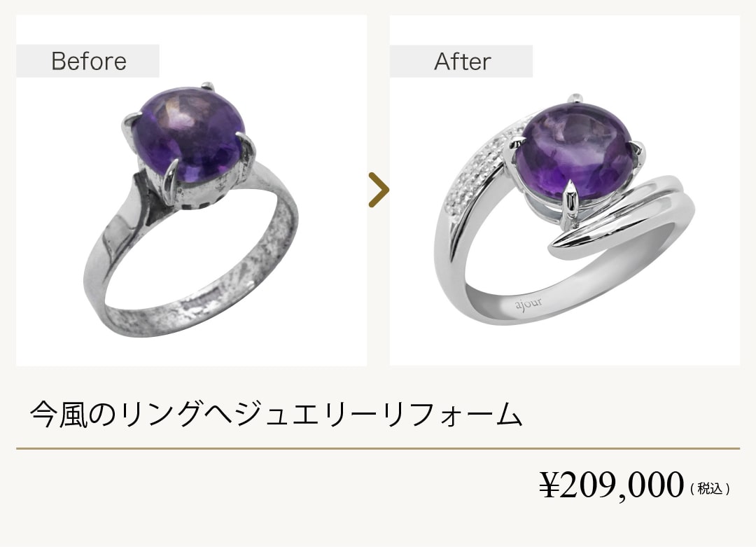The image size is (756, 547).
Task: Click the ¥209,000 price text
Action: tap(611, 485)
